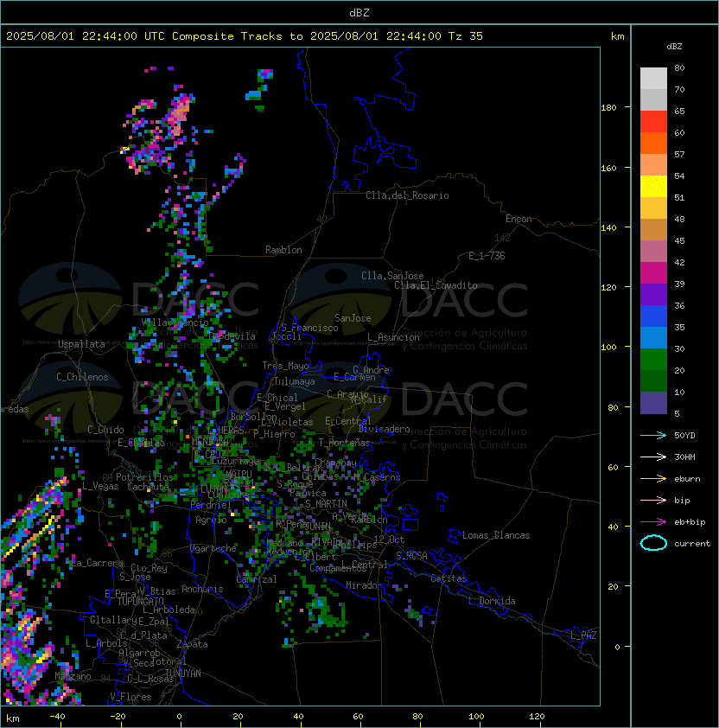Click the 'Potrerillos' map label
The width and height of the screenshot is (719, 728).
pos(144,477)
